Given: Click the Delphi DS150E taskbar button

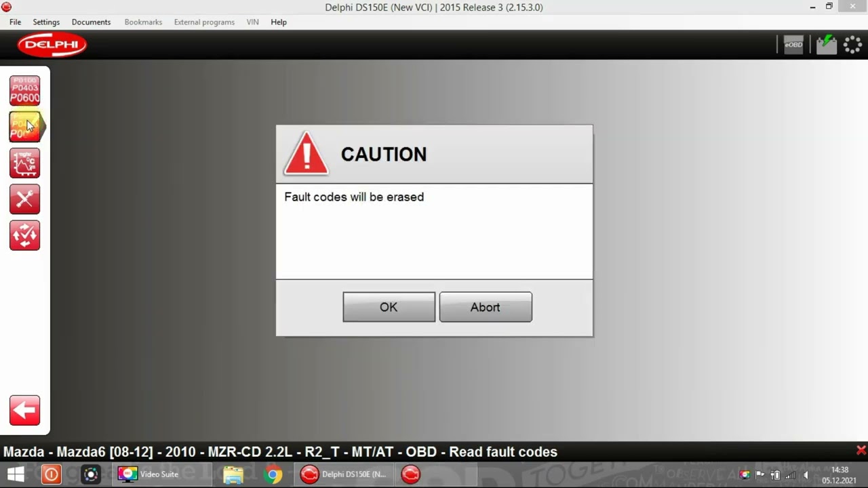Looking at the screenshot, I should pos(344,474).
